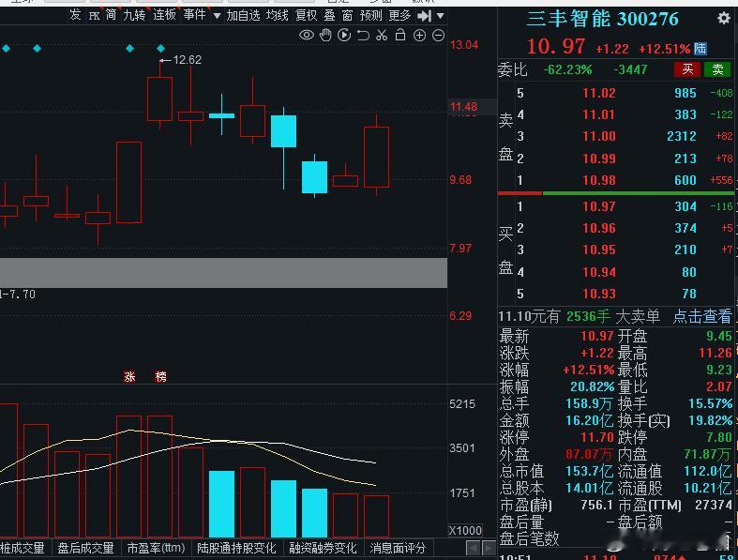
Task: Open the 事件 events menu
Action: coord(195,15)
